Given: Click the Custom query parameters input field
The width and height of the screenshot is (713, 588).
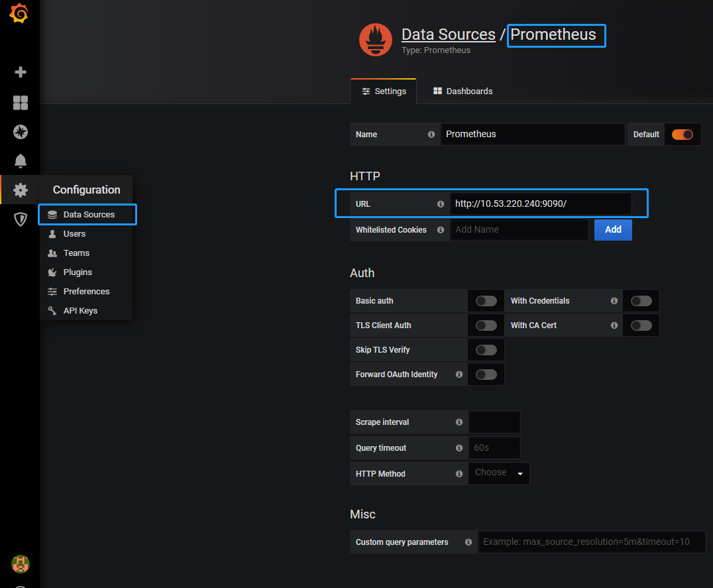Looking at the screenshot, I should [592, 542].
